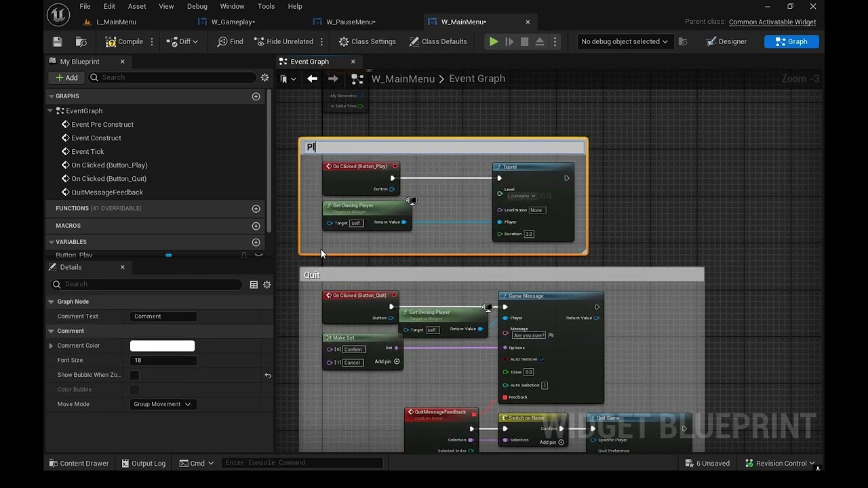
Task: Click the frame-skip playback button
Action: (x=509, y=41)
